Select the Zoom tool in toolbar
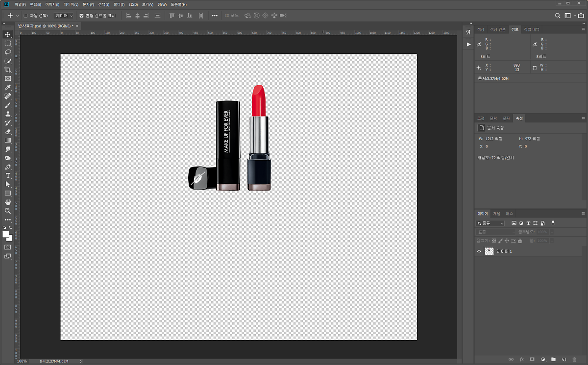This screenshot has height=365, width=588. click(x=8, y=211)
